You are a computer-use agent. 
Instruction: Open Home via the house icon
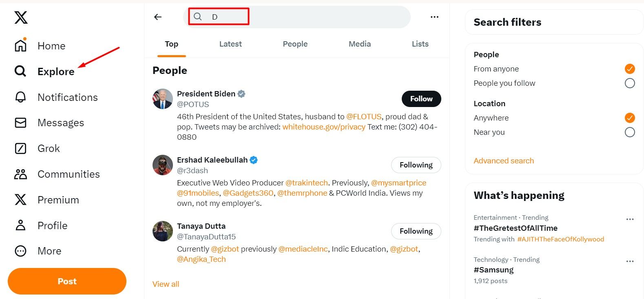click(x=20, y=46)
